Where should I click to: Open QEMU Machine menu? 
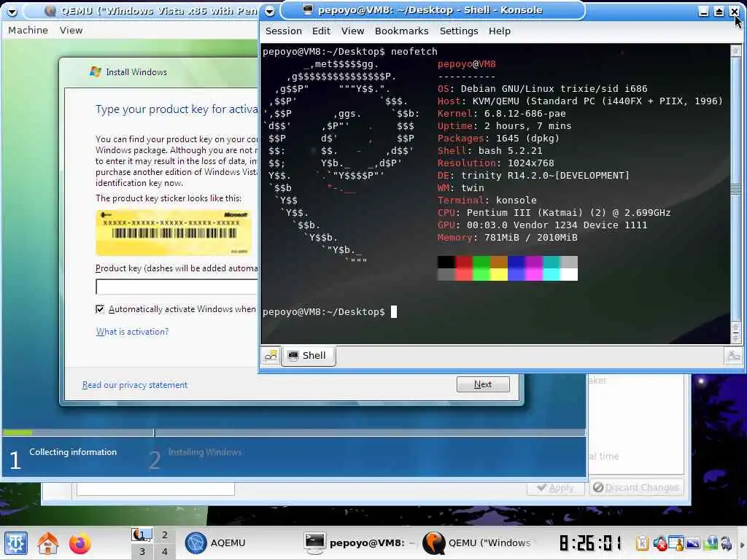(x=28, y=30)
